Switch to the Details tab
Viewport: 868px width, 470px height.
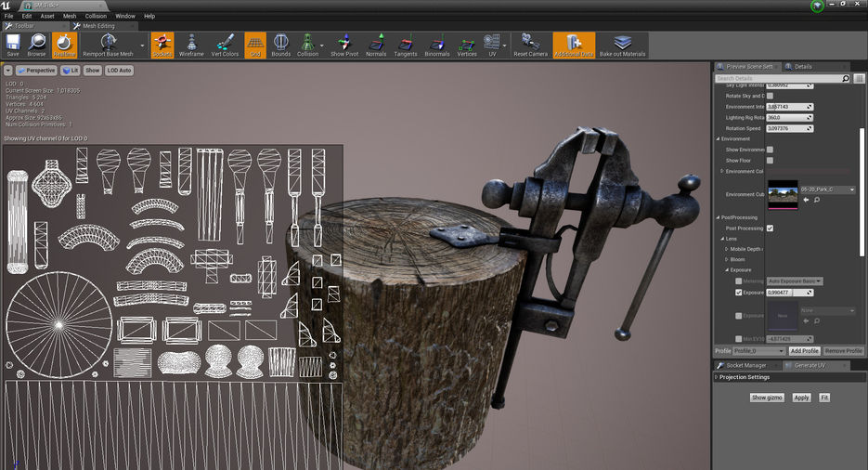pos(803,67)
